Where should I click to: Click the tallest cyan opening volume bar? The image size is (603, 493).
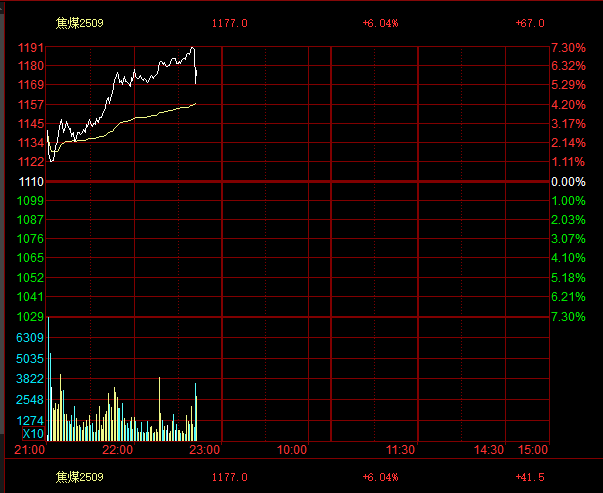(48, 379)
